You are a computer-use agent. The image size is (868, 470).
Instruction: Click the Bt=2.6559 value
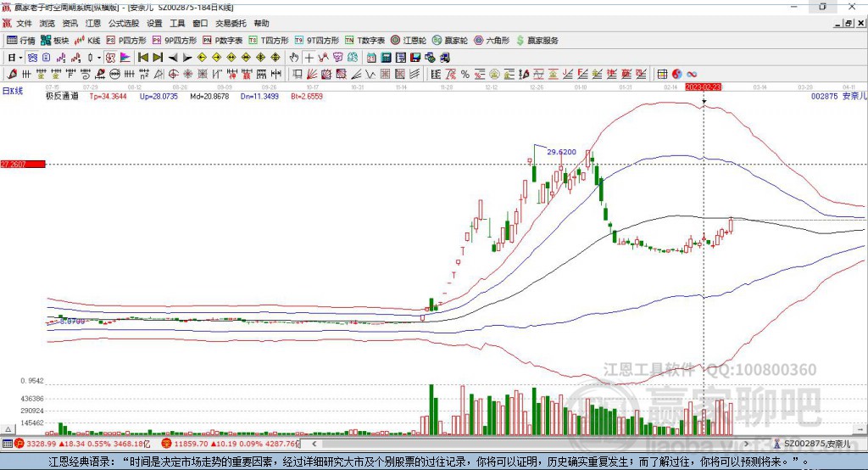(307, 96)
